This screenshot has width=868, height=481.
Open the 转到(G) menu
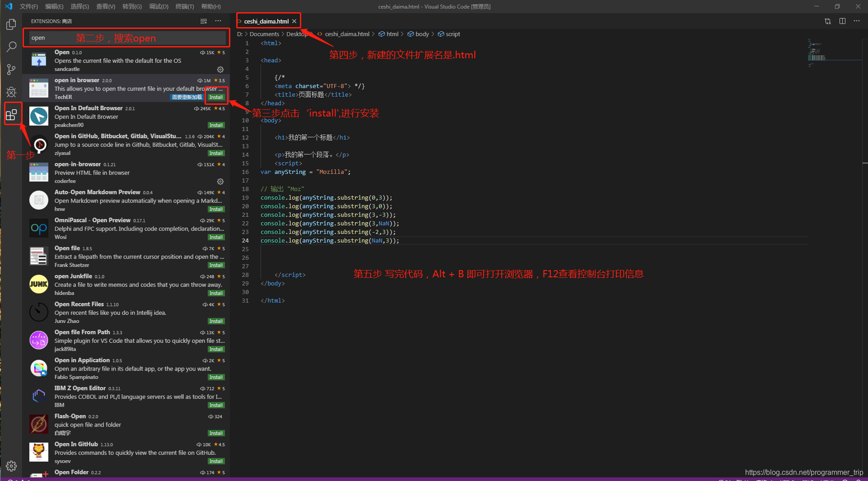pos(132,6)
